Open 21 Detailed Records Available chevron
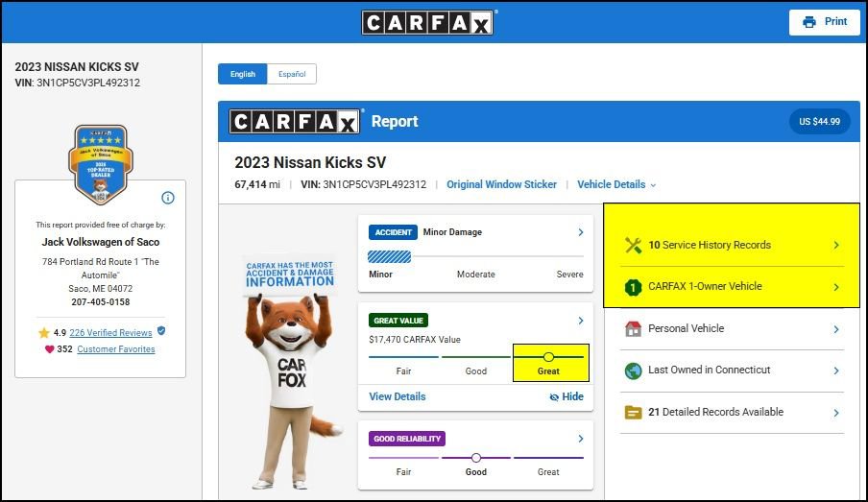868x502 pixels. click(836, 413)
